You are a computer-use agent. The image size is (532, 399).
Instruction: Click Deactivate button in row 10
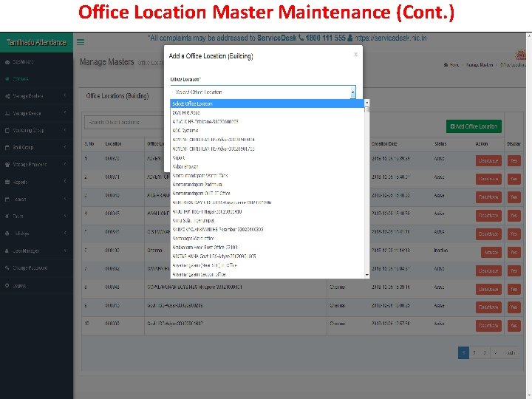(488, 325)
